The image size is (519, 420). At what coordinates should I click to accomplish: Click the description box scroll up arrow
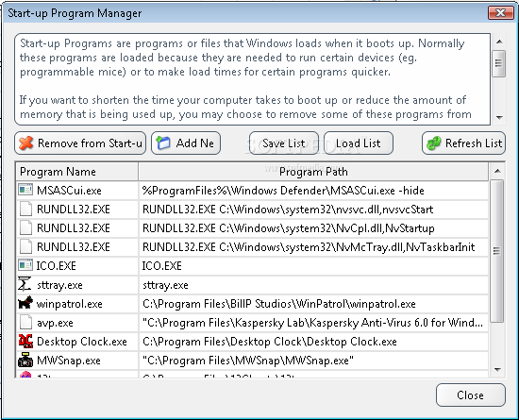(499, 42)
